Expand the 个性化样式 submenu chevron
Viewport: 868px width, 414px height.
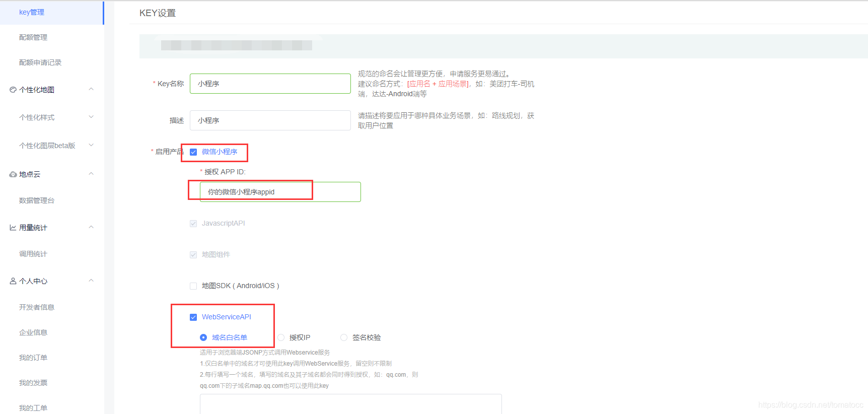[x=91, y=117]
